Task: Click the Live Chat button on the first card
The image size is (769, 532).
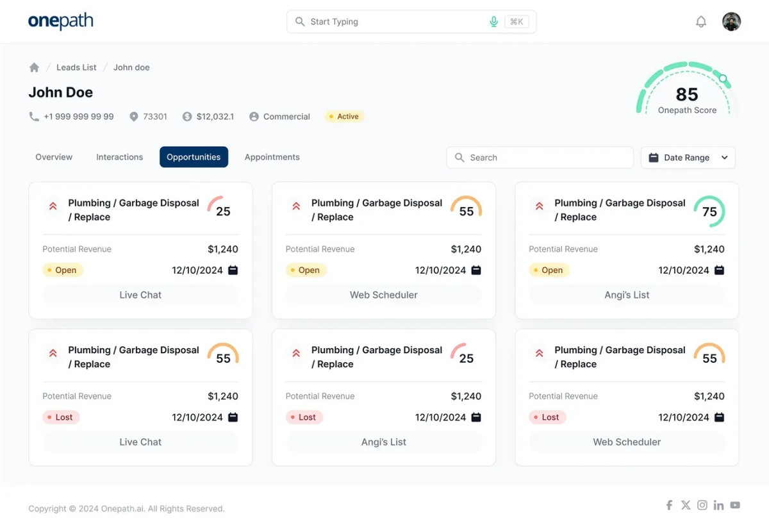Action: point(140,295)
